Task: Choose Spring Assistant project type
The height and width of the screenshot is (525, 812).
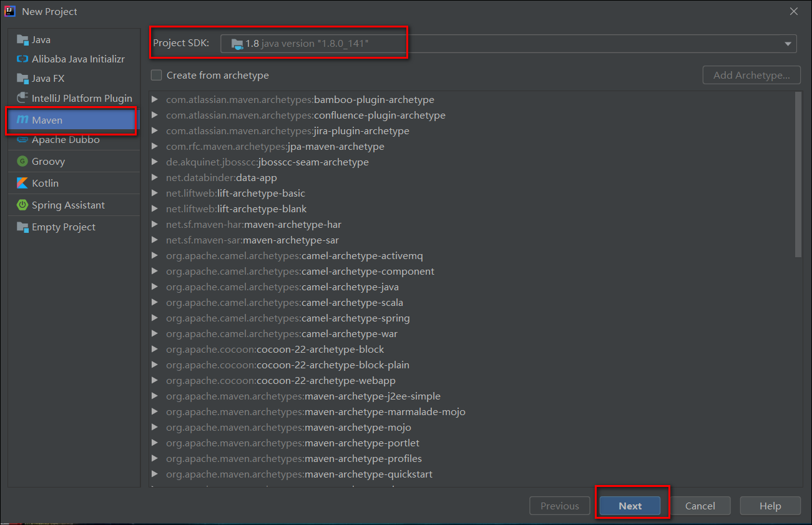Action: 74,205
